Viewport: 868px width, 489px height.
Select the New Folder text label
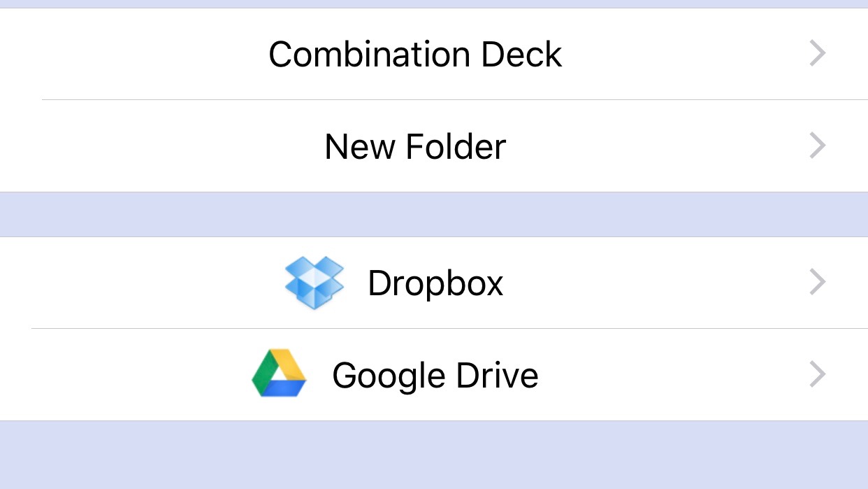click(x=415, y=147)
